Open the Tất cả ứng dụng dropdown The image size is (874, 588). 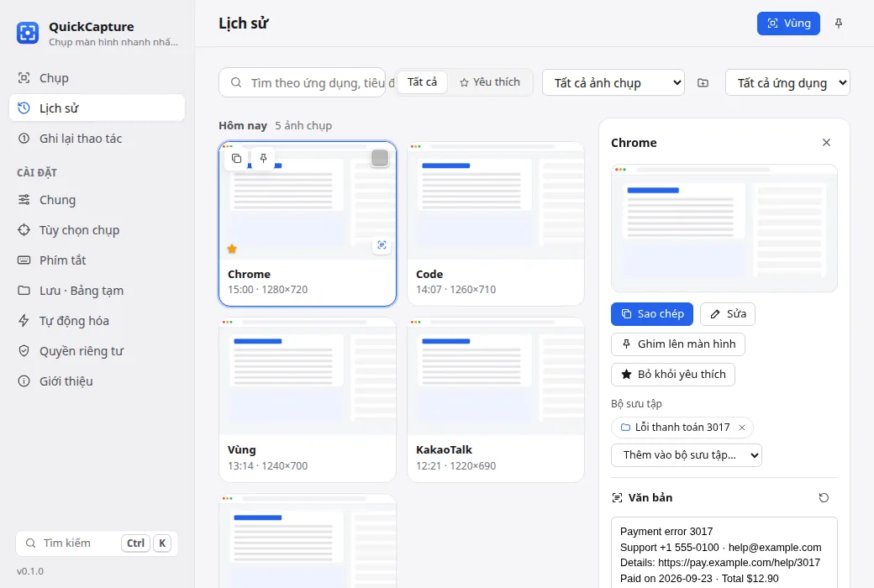click(x=787, y=82)
